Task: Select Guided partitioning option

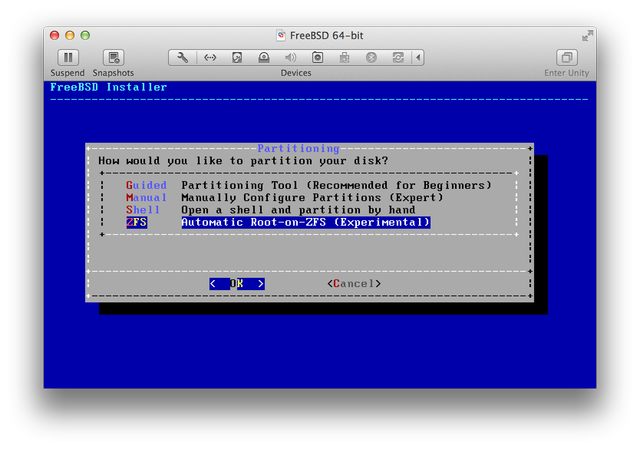Action: click(146, 185)
